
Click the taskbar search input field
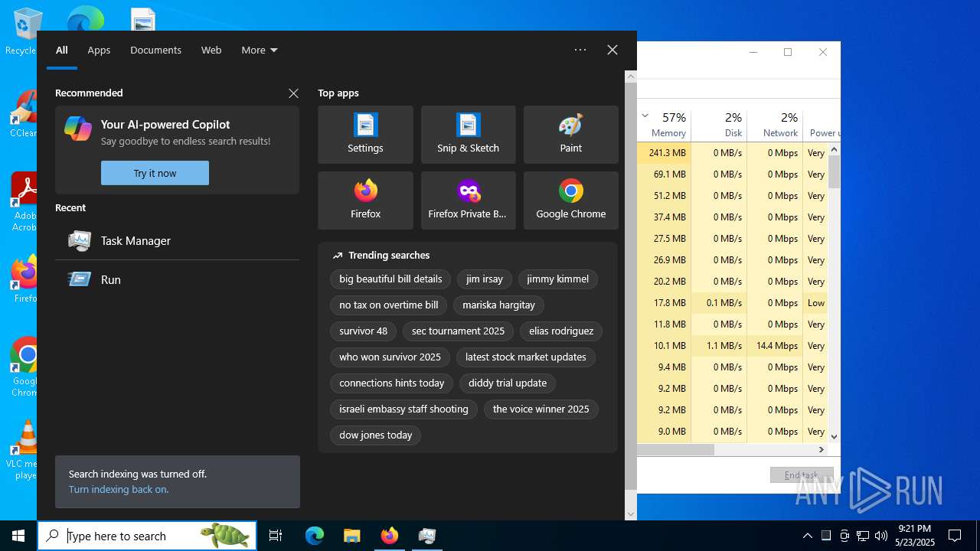[147, 536]
